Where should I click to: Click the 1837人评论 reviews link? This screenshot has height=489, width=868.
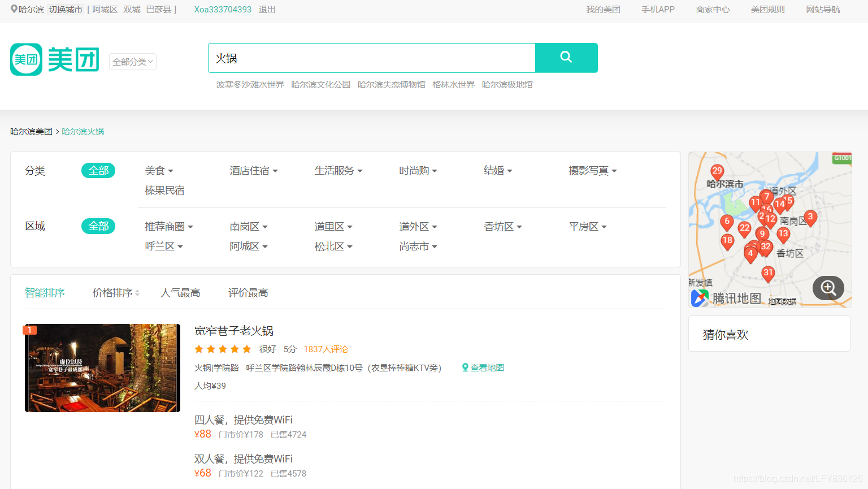pos(326,349)
